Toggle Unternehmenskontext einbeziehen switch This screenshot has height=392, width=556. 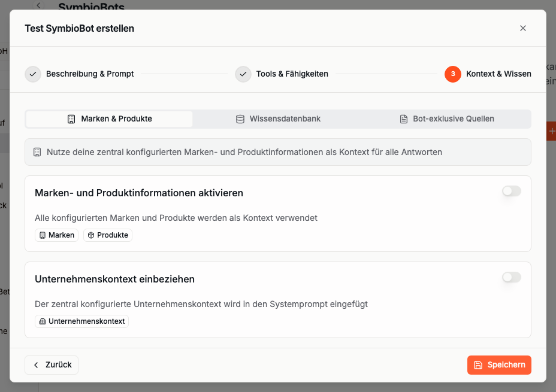[512, 277]
